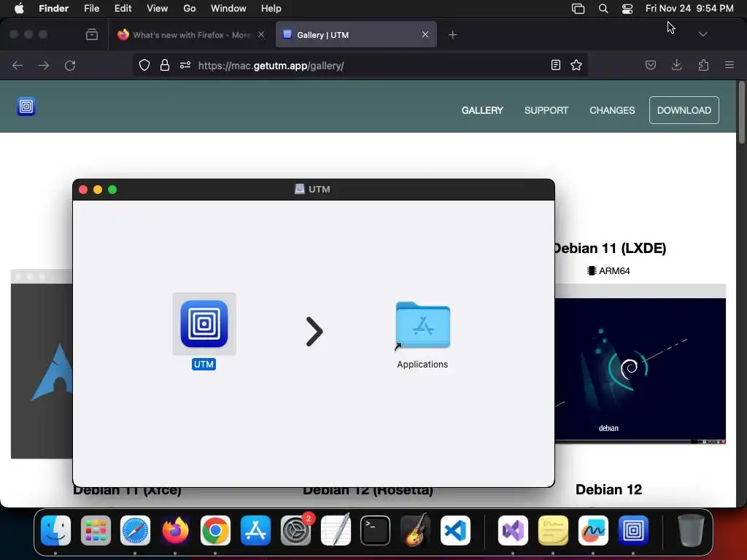Open the Help menu
Screen dimensions: 747x560
271,8
